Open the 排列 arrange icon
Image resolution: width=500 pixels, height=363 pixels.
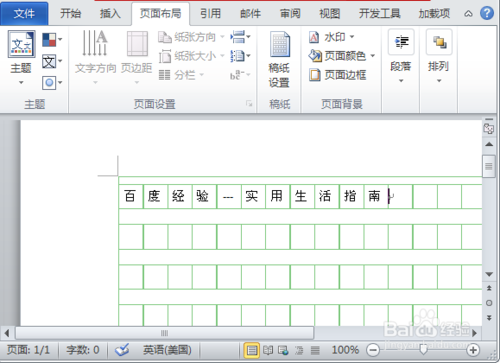439,42
